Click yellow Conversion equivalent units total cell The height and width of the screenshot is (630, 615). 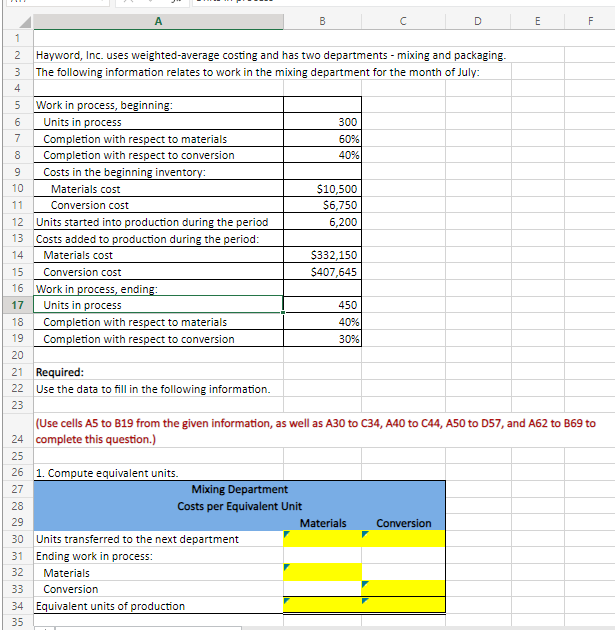point(403,605)
